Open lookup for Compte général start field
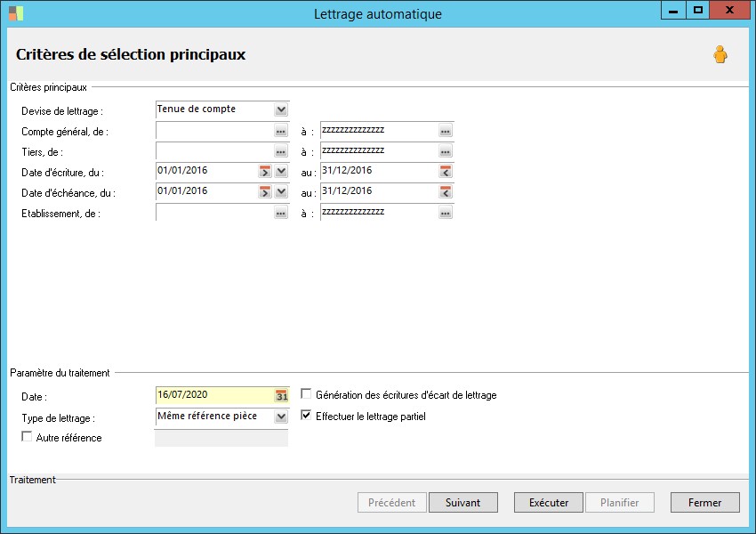Image resolution: width=756 pixels, height=534 pixels. pos(281,131)
